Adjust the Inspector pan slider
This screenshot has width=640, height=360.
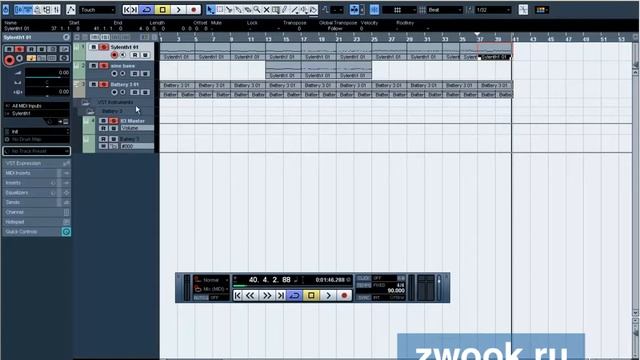[x=47, y=82]
